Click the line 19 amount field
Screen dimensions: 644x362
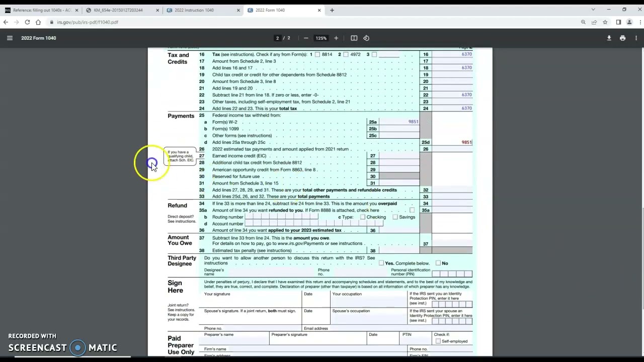[x=452, y=75]
